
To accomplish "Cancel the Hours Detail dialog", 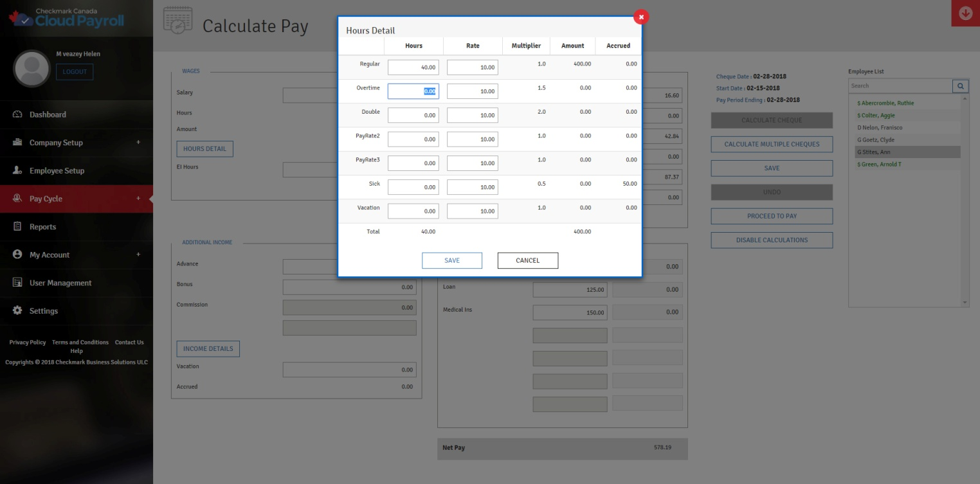I will pos(527,260).
